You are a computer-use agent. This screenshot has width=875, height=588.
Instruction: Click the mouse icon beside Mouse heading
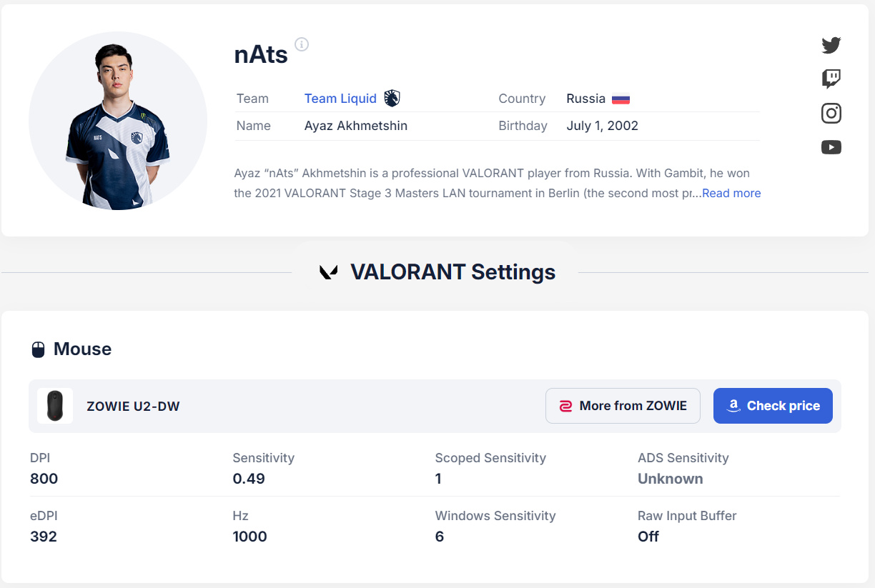[x=39, y=349]
